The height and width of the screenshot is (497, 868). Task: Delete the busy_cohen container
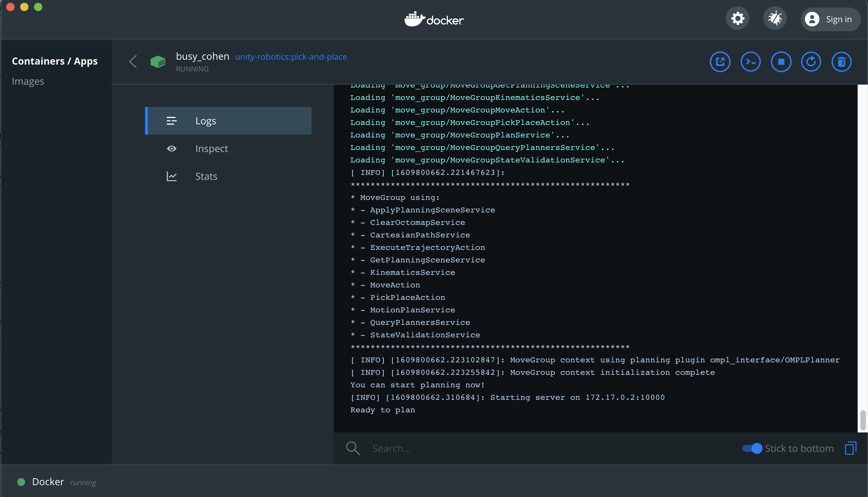pos(841,62)
